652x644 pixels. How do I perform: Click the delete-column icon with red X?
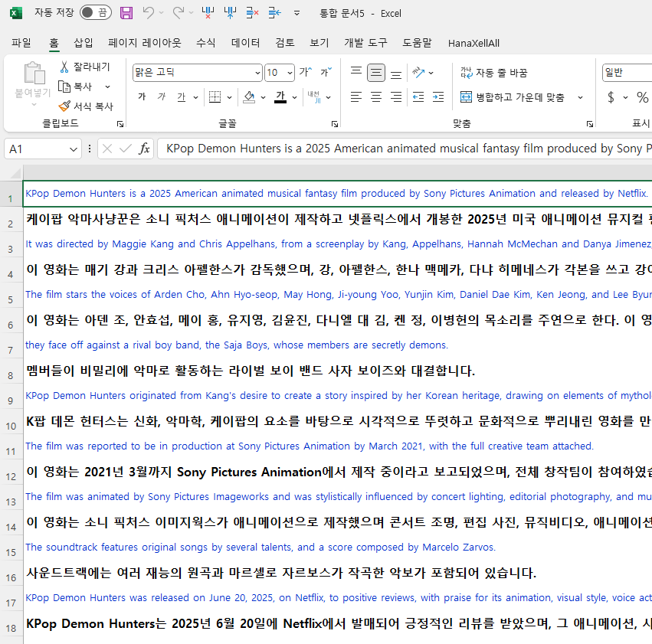tap(208, 13)
